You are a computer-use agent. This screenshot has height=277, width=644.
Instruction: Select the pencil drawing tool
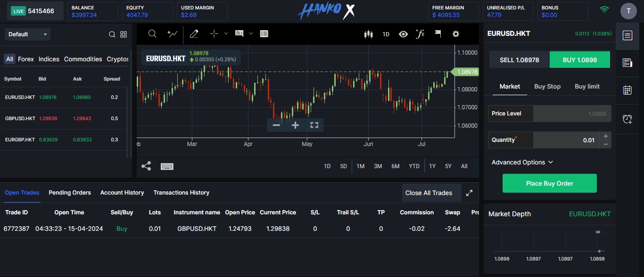pos(194,34)
